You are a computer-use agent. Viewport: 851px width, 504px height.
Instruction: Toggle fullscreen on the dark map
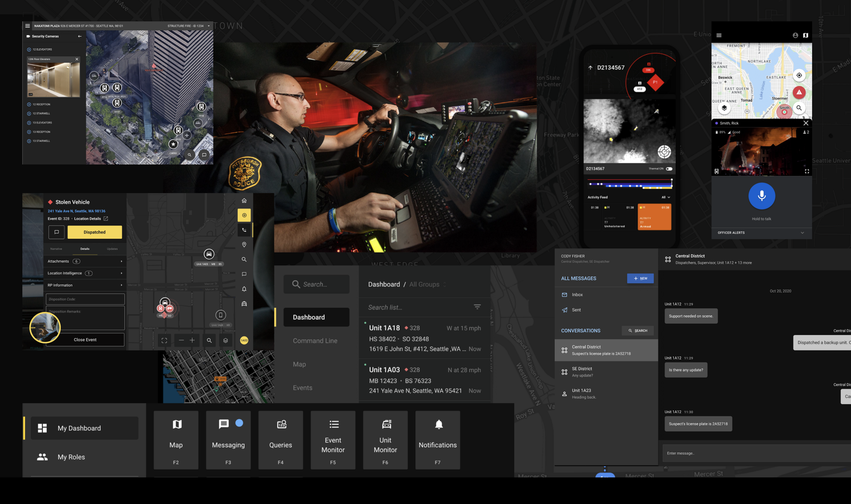164,340
